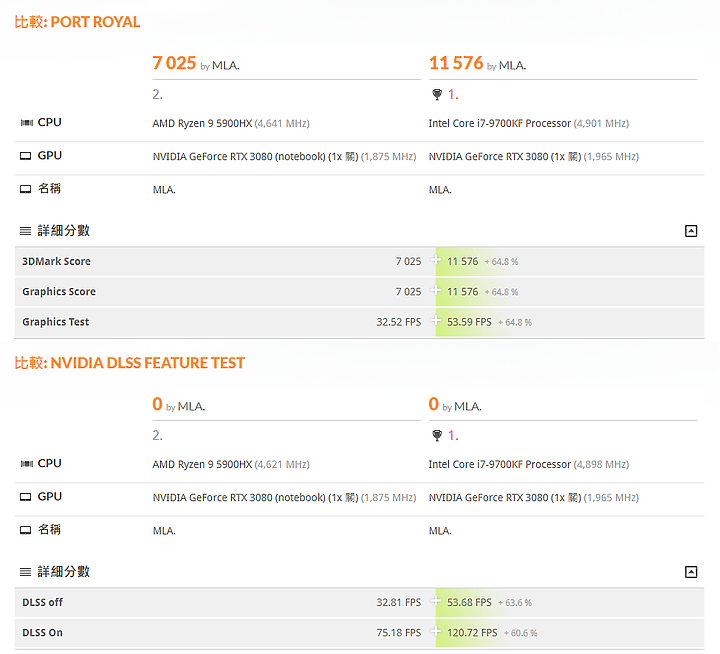The image size is (720, 654).
Task: Click 32.81 FPS DLSS off value
Action: tap(399, 602)
